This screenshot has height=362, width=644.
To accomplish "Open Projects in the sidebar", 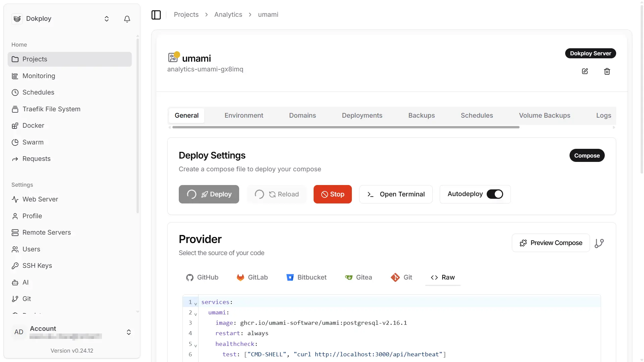I will coord(69,59).
